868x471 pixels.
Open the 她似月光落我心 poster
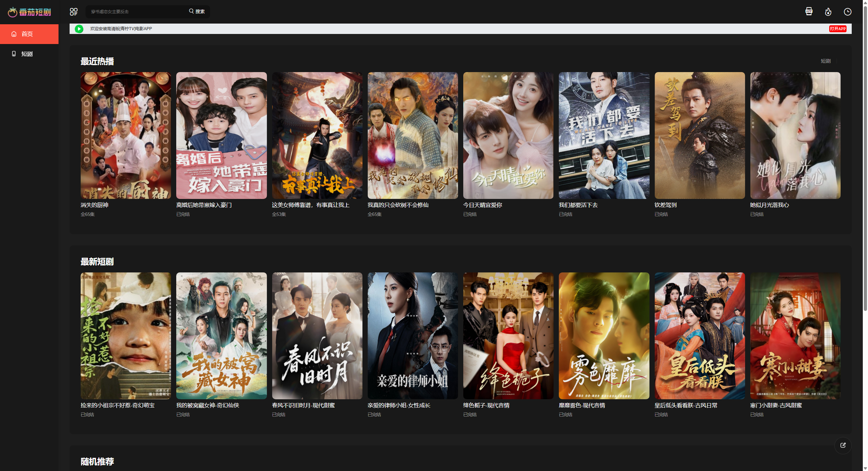coord(795,135)
